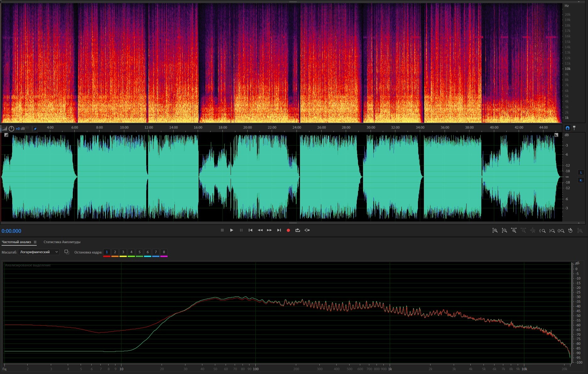Select hold frame 1
This screenshot has height=374, width=588.
click(107, 252)
